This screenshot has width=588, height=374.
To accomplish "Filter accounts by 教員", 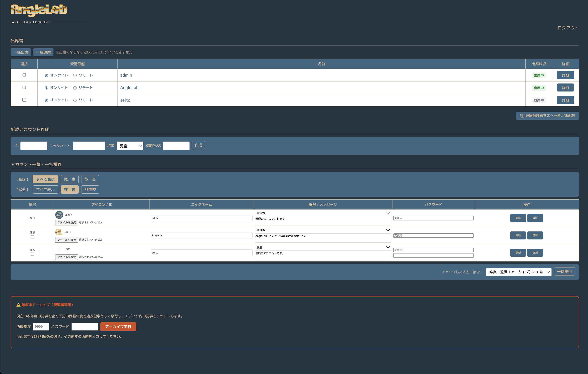I will coord(90,179).
